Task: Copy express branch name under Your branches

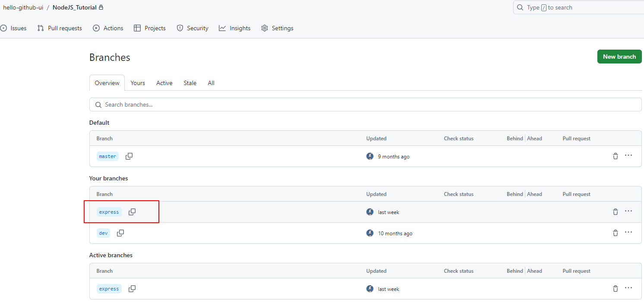Action: 132,212
